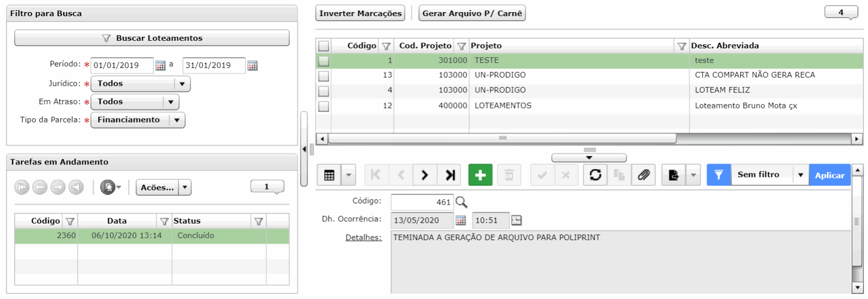
Task: Open the Ações... menu
Action: click(163, 187)
